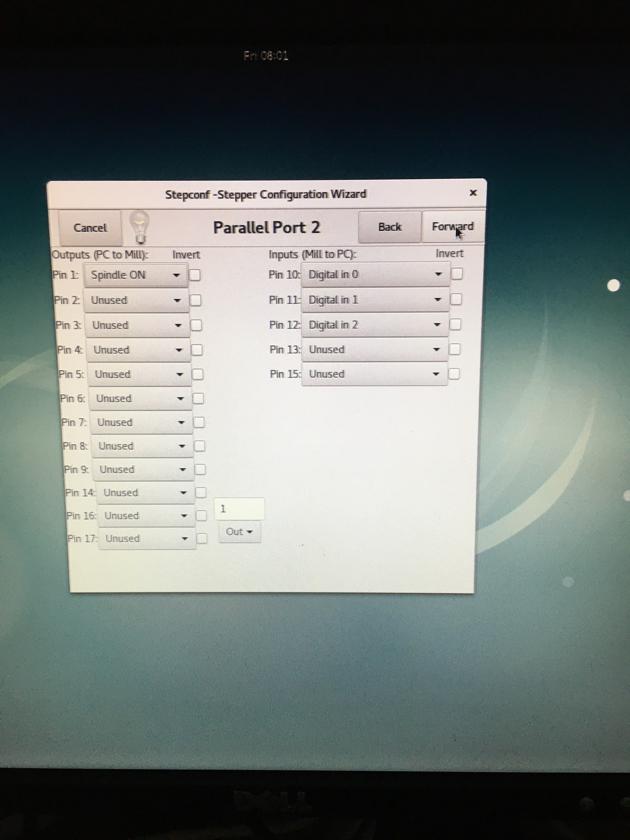Open the Pin 8 output dropdown
The image size is (630, 840).
[142, 446]
